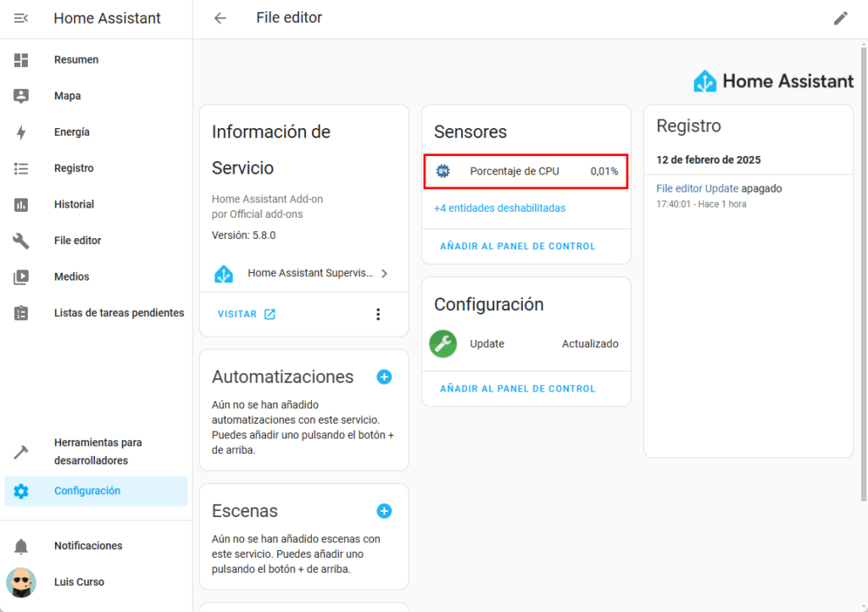Open three-dot menu in service card
868x612 pixels.
point(378,314)
